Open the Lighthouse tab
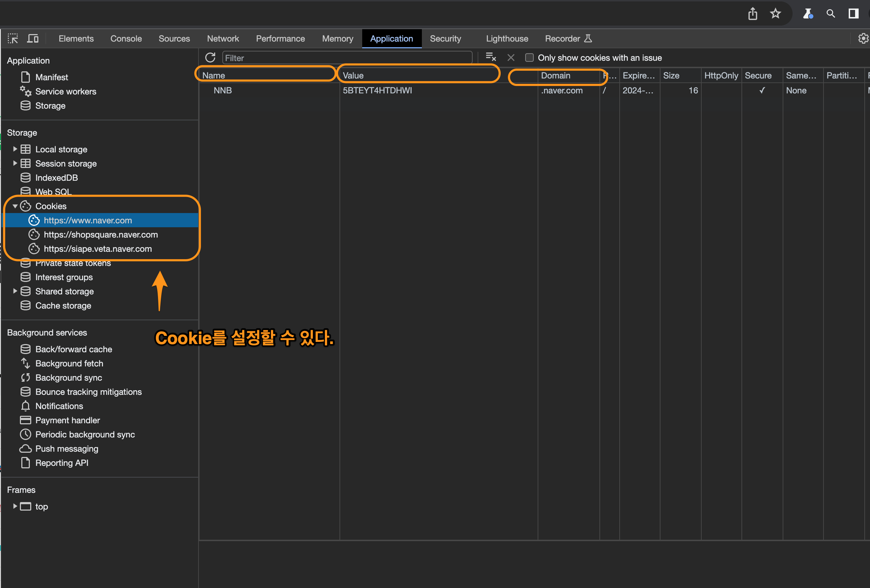The height and width of the screenshot is (588, 870). point(507,39)
